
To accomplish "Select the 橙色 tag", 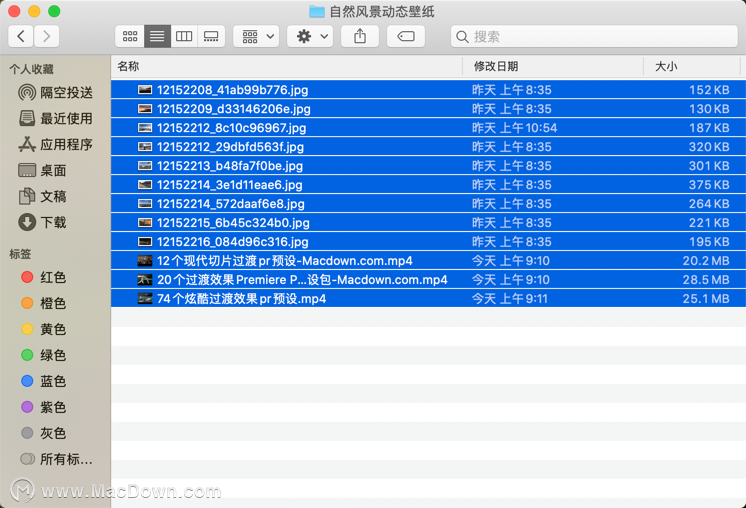I will [43, 303].
